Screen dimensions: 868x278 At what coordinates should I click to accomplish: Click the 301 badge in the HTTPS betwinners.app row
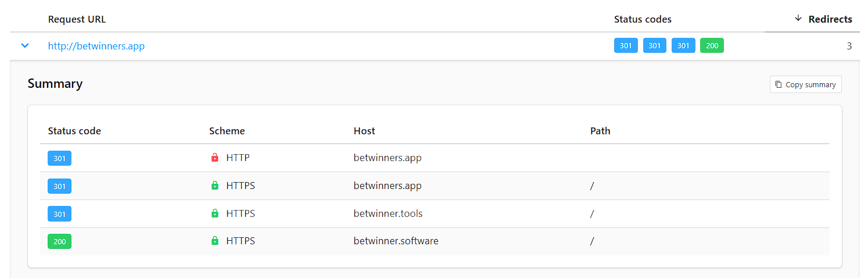(x=59, y=186)
